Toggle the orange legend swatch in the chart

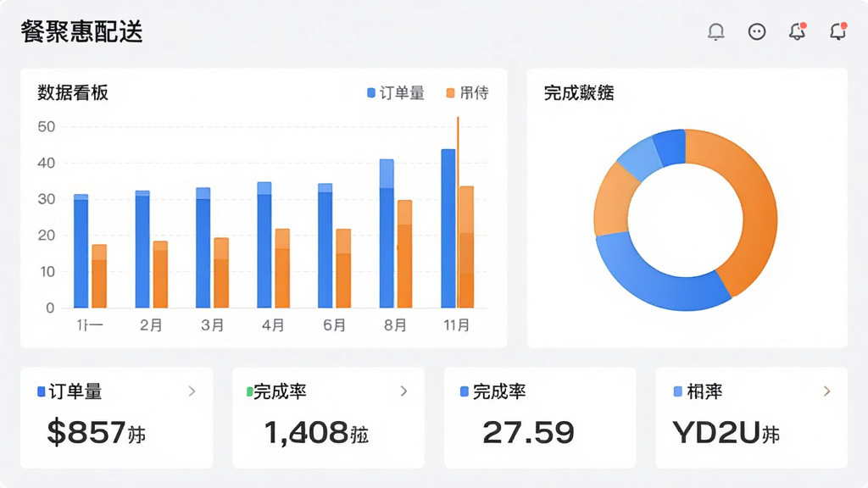(451, 93)
